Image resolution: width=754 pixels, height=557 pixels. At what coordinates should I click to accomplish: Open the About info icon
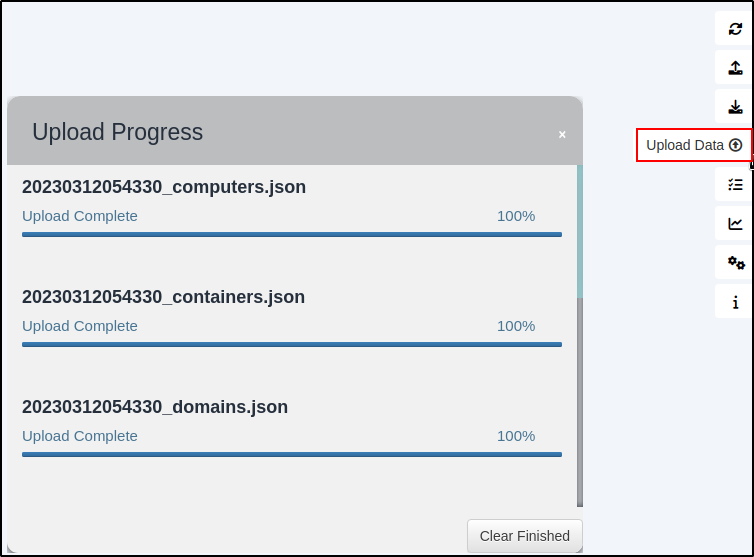(x=735, y=302)
